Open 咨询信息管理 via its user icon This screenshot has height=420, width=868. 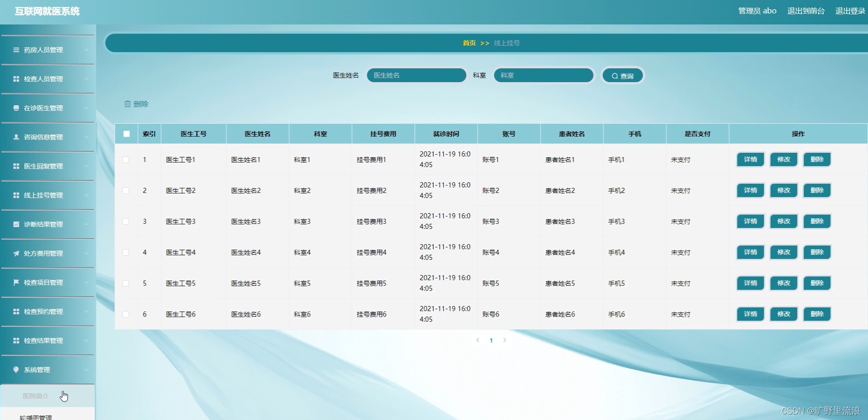pos(16,137)
